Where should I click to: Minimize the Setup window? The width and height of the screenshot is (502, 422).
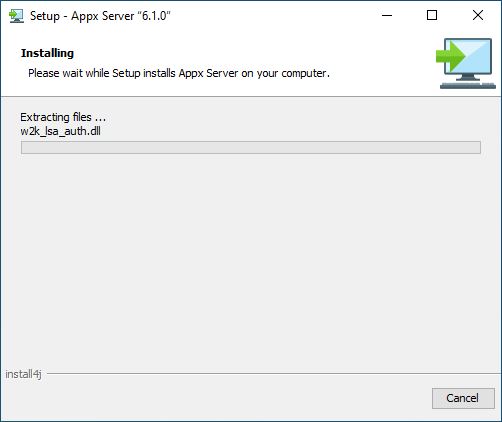pos(387,15)
